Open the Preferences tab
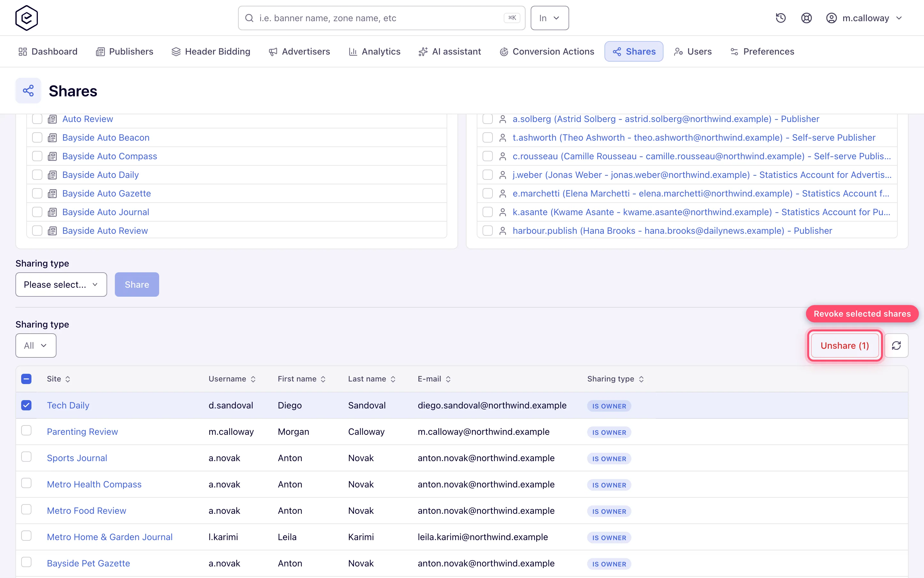The image size is (924, 578). pos(762,52)
